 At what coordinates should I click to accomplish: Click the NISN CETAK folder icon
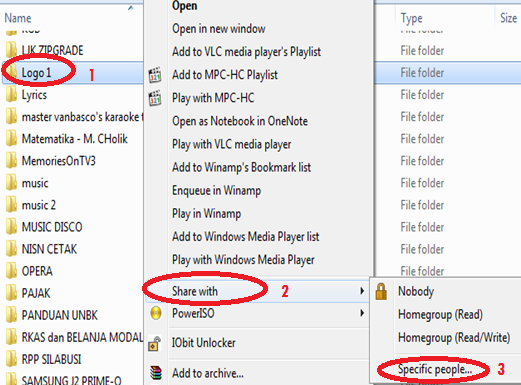point(11,248)
